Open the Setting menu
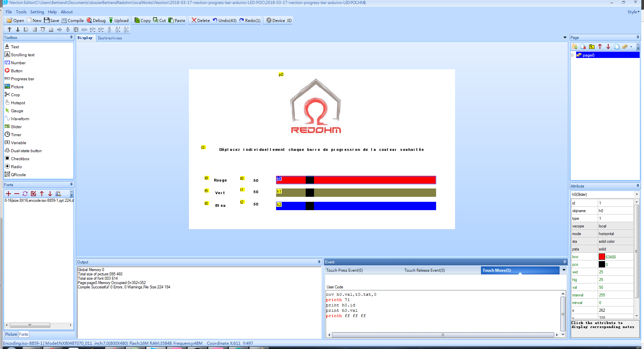Viewport: 644px width, 349px height. pos(37,12)
